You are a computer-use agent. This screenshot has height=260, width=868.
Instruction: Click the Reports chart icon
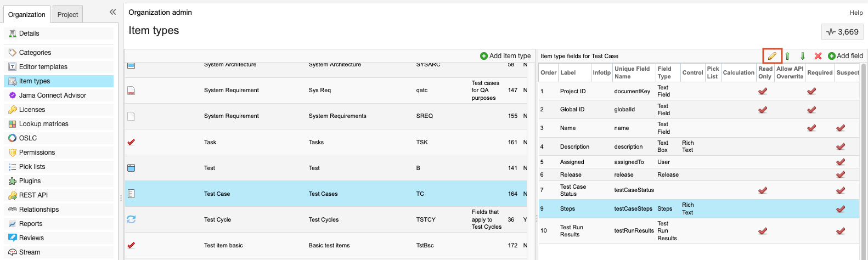12,224
